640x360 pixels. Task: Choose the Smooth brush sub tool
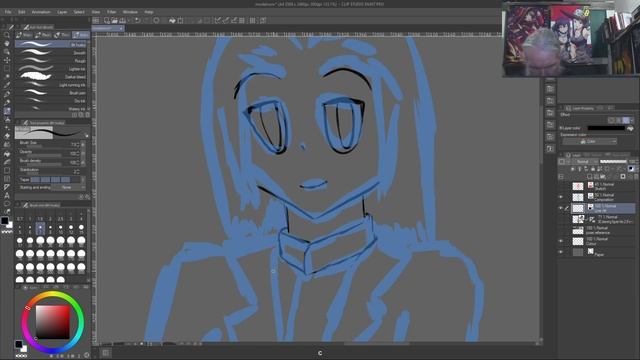pos(51,53)
